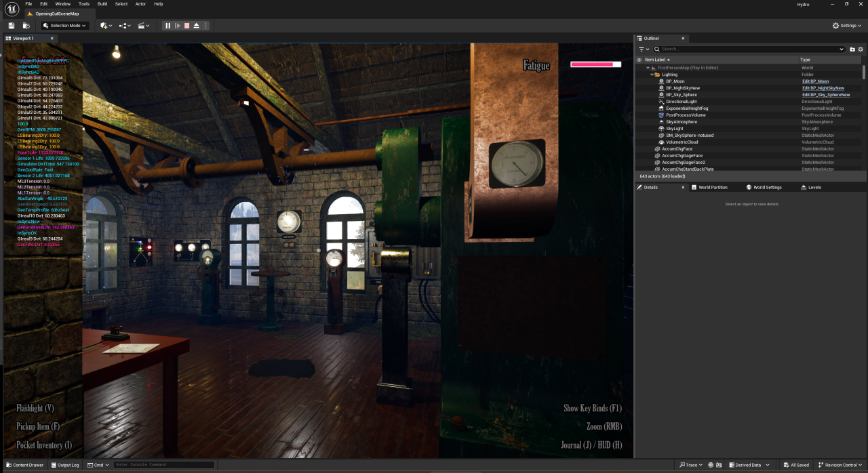Open the Output Log
The image size is (868, 473).
tap(64, 465)
